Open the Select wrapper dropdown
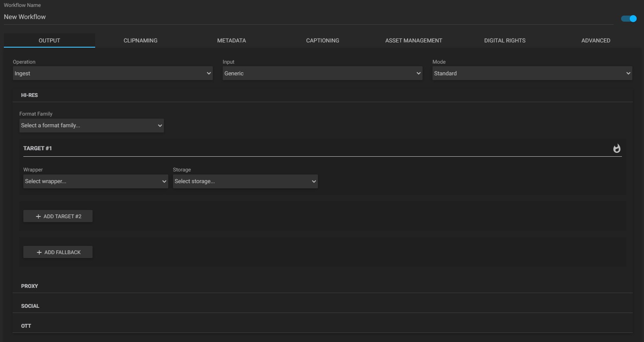This screenshot has height=342, width=644. coord(96,181)
